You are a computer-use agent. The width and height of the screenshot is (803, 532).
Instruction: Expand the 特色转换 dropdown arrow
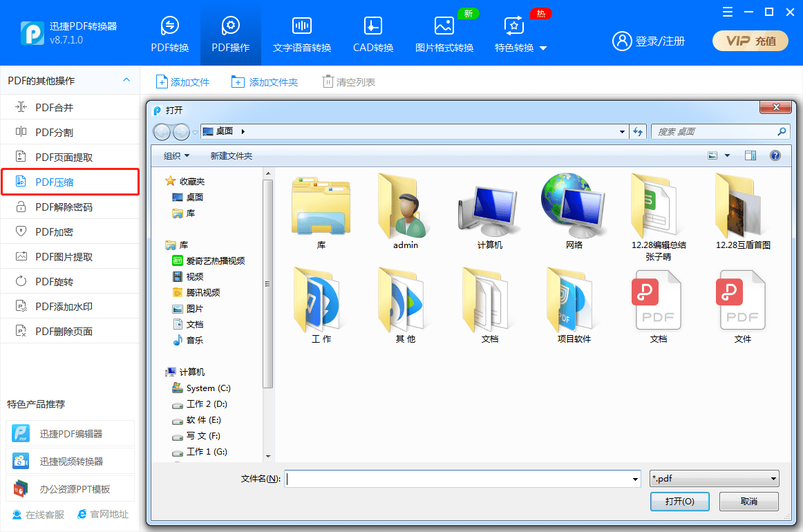coord(543,48)
